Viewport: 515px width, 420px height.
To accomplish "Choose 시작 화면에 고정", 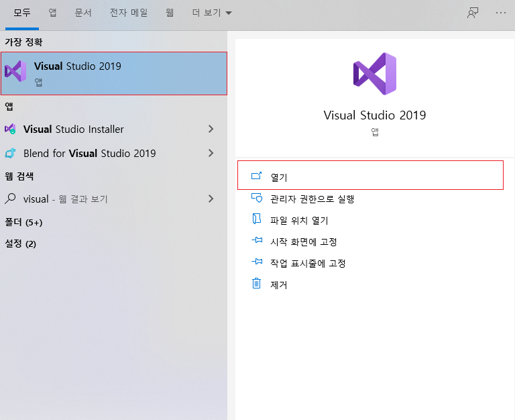I will coord(304,242).
